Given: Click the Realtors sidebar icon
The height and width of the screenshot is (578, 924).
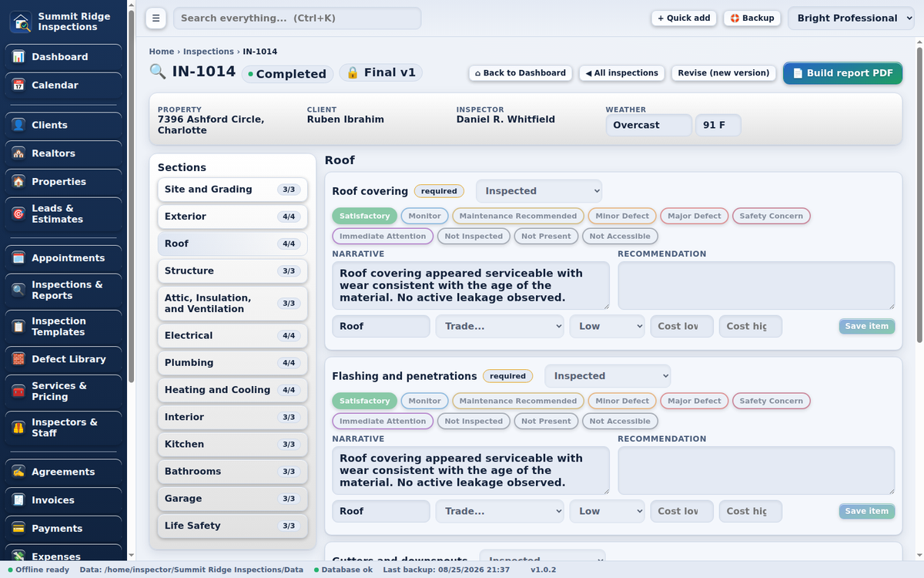Looking at the screenshot, I should coord(18,153).
